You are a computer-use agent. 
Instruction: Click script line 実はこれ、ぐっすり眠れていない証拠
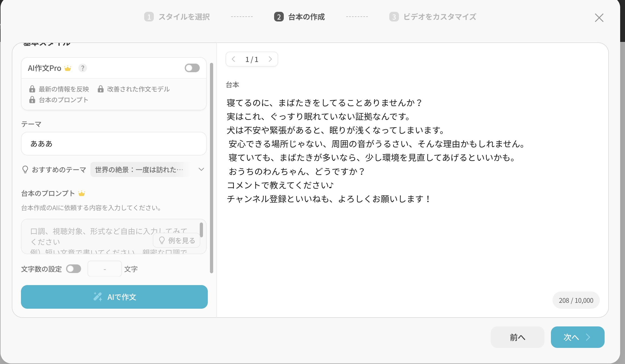319,117
